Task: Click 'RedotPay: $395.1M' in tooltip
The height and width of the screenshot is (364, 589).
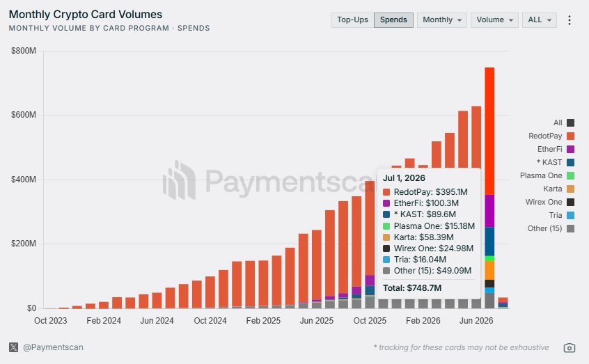Action: pyautogui.click(x=430, y=192)
